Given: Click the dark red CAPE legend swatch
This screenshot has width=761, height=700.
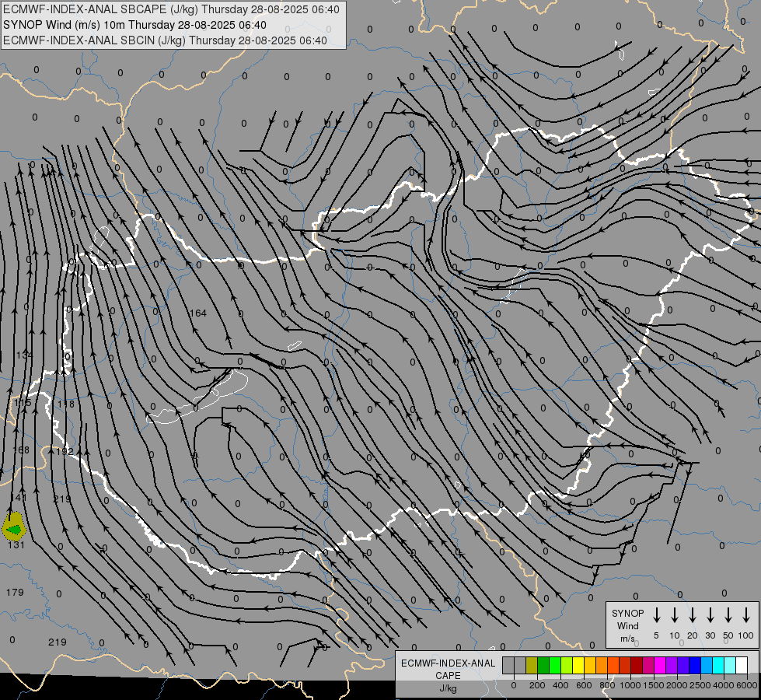Looking at the screenshot, I should point(637,665).
